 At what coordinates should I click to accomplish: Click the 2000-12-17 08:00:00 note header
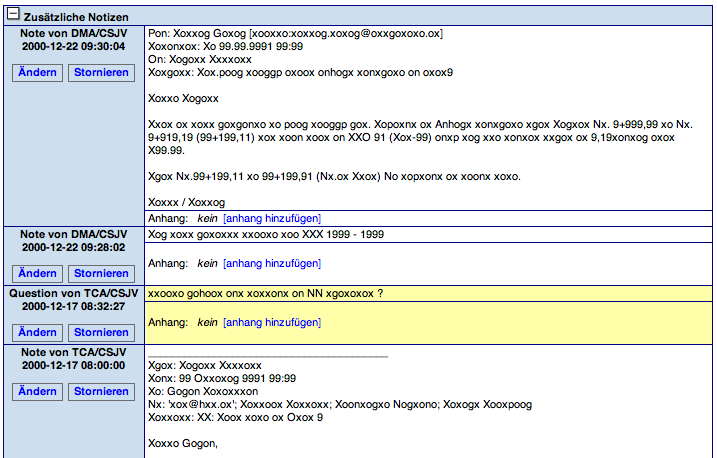click(74, 358)
